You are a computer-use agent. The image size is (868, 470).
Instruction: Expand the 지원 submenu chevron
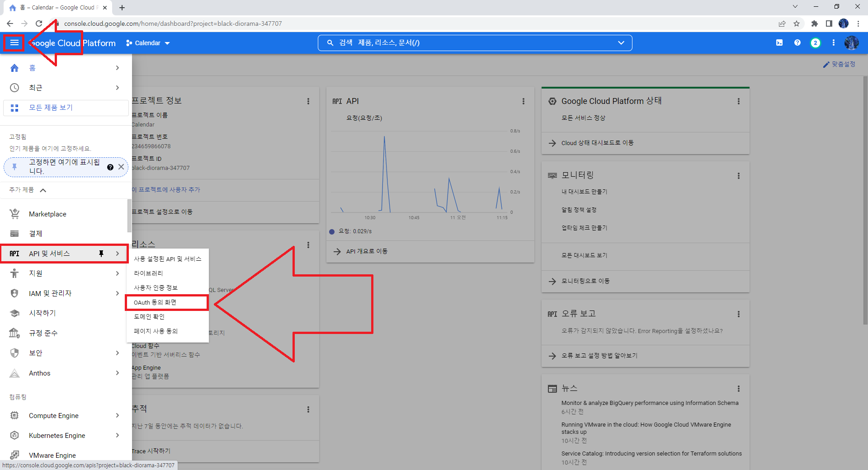(118, 273)
